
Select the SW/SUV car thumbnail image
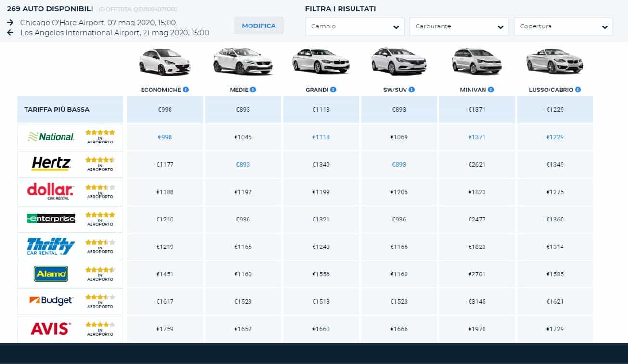[x=399, y=61]
